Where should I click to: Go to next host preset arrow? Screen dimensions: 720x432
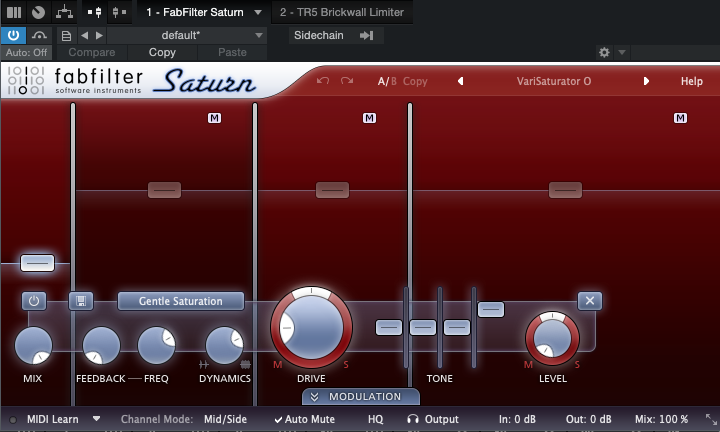pyautogui.click(x=99, y=35)
